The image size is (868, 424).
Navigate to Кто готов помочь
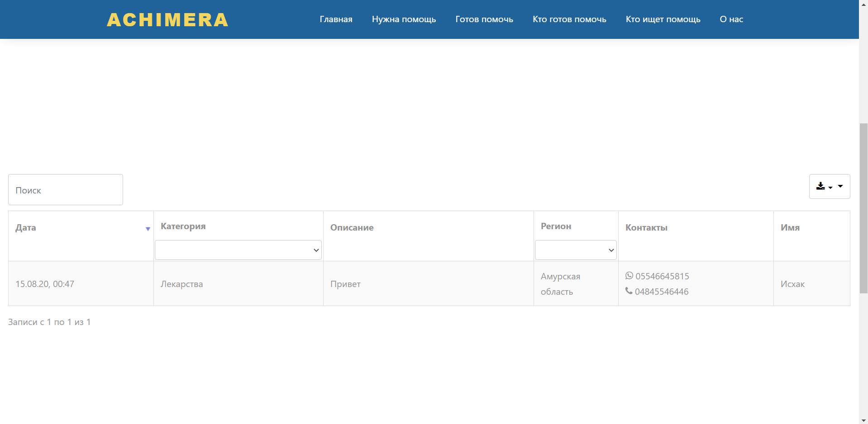pyautogui.click(x=569, y=19)
